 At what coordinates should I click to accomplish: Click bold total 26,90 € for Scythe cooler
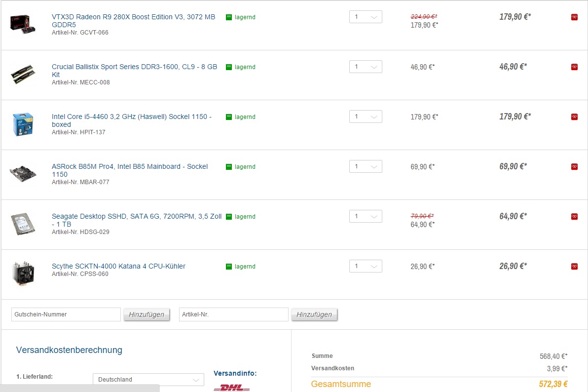[x=513, y=266]
